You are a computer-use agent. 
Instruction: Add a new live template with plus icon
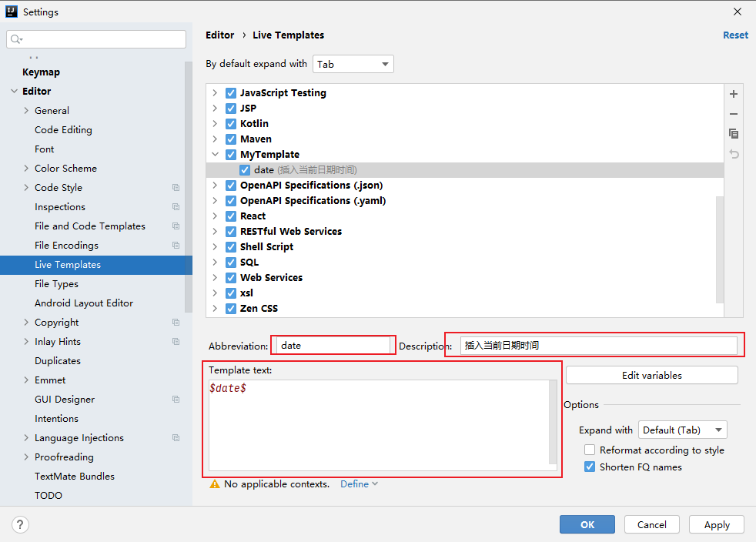tap(734, 94)
